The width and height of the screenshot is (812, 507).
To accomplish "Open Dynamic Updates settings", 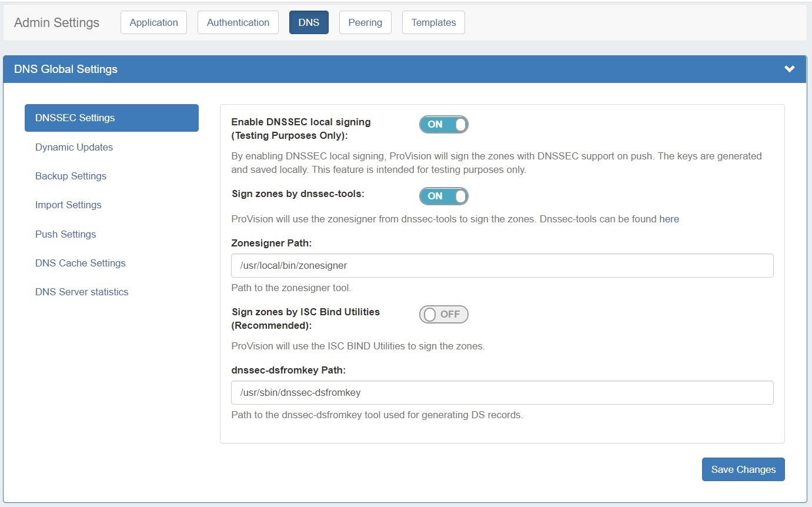I will tap(74, 148).
